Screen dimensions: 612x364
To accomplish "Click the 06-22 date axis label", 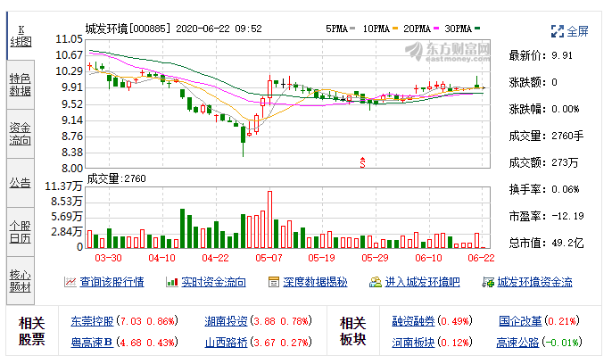I will tap(481, 258).
